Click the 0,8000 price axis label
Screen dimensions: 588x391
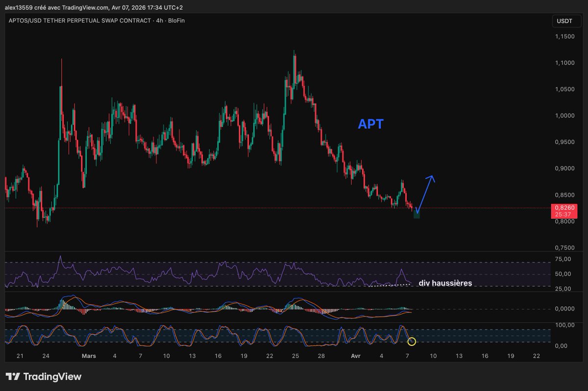565,222
